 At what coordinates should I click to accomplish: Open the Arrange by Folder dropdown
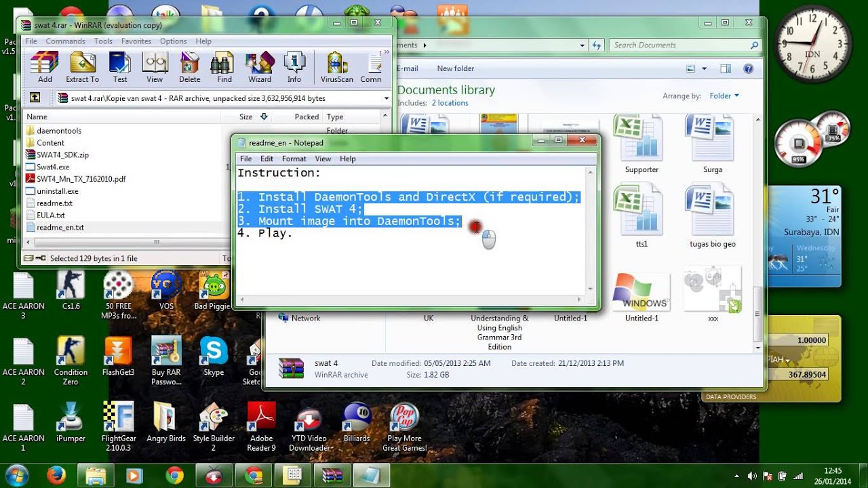[x=724, y=96]
